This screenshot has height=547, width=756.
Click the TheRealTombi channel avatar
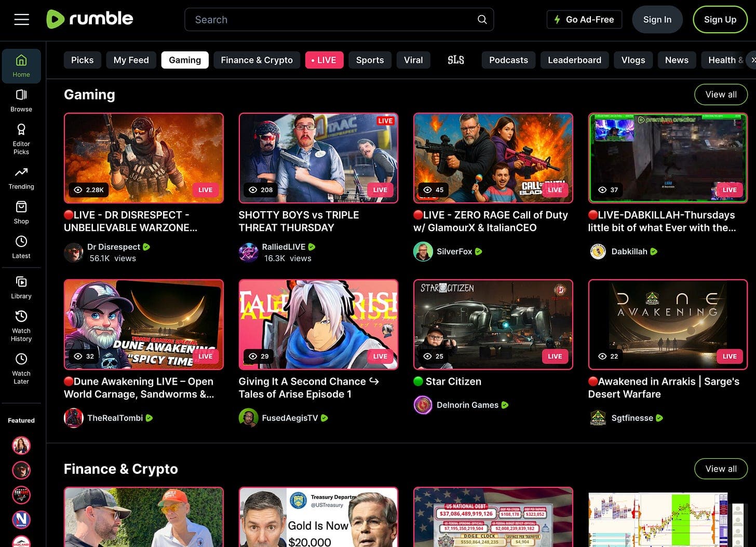[74, 418]
